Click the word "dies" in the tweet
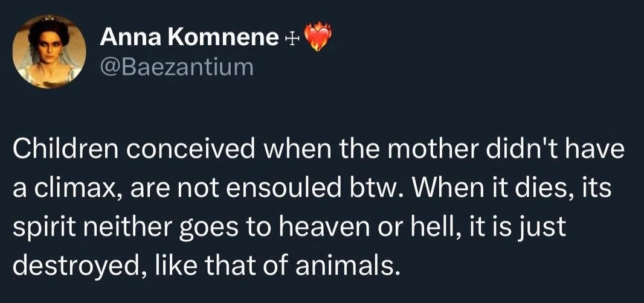644x303 pixels. click(546, 188)
